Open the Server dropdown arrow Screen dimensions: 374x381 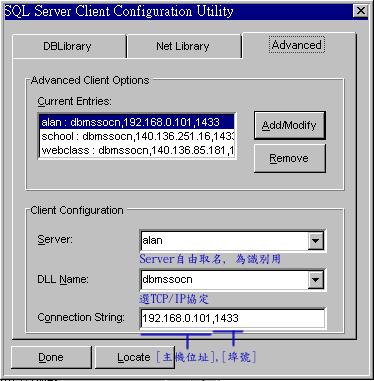(315, 240)
